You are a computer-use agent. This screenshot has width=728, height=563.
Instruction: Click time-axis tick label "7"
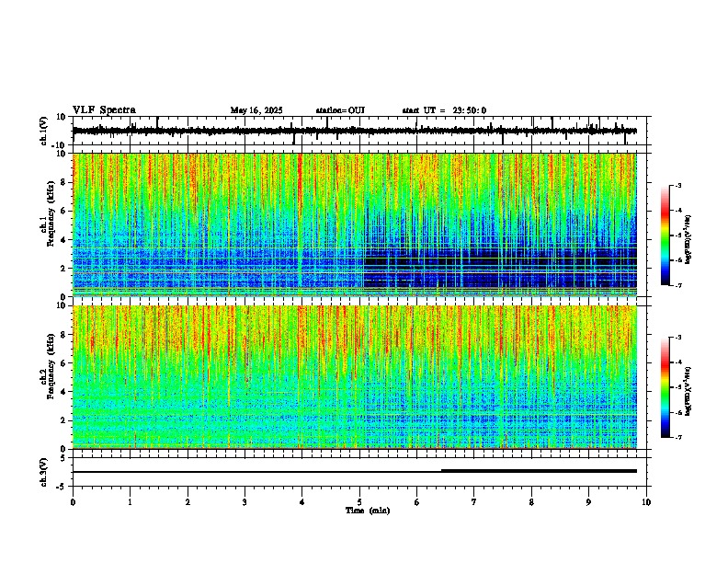pos(474,502)
